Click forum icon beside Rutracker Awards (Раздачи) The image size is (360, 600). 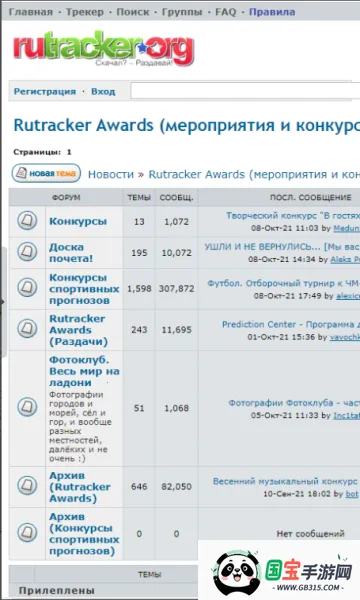27,329
